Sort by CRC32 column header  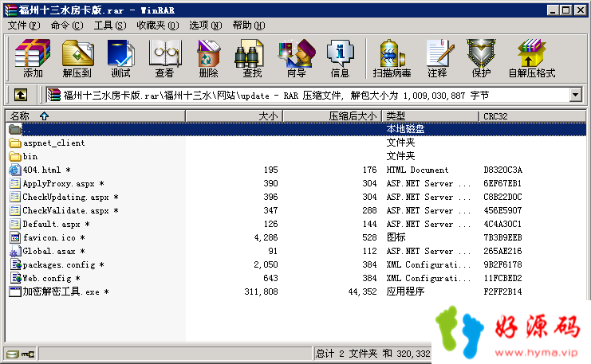[532, 116]
